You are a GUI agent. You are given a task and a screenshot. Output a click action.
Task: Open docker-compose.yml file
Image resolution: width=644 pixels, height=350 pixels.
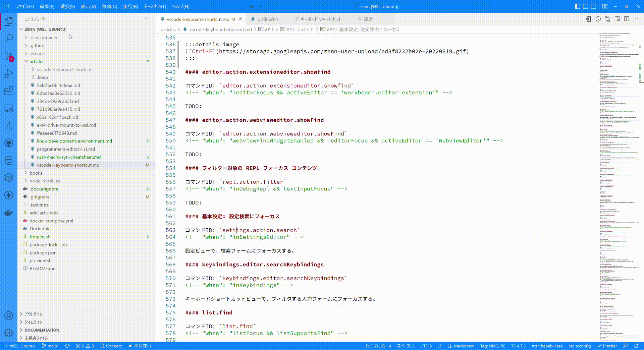click(x=87, y=221)
